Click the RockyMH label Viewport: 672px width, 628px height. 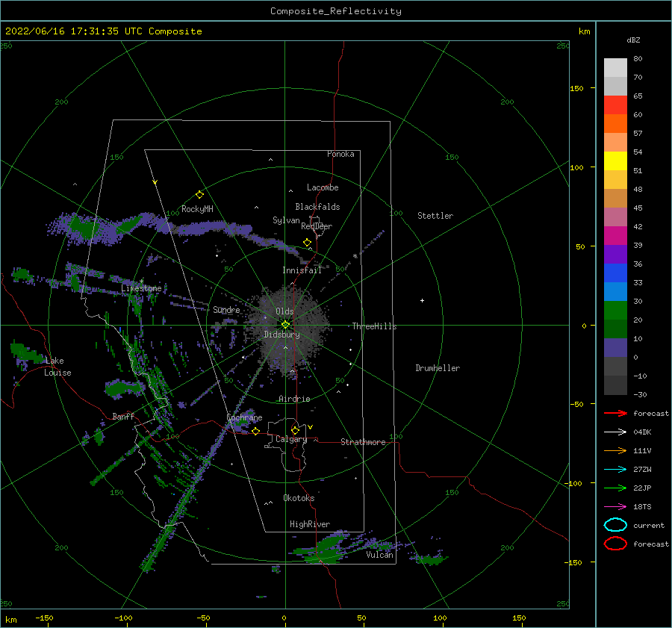coord(197,209)
